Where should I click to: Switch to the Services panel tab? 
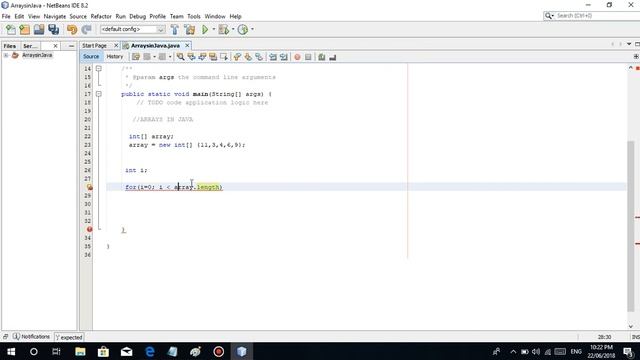pyautogui.click(x=30, y=46)
